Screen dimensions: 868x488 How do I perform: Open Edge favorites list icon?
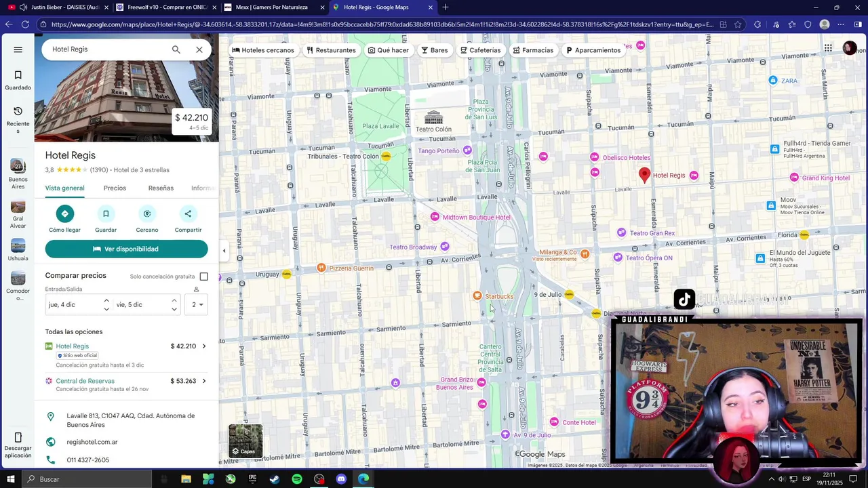pos(791,24)
